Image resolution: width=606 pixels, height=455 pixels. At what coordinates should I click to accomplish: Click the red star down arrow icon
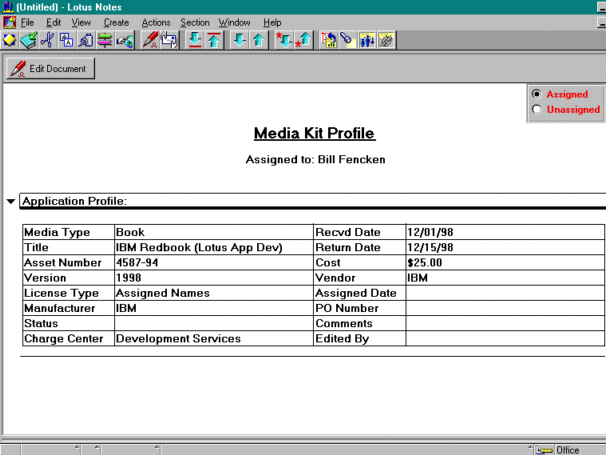(284, 40)
